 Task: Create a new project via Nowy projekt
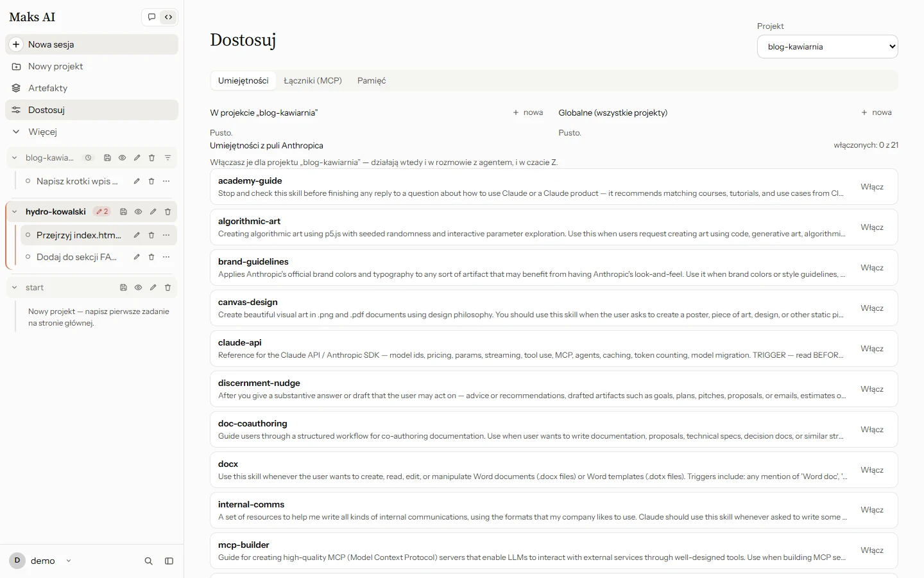point(92,66)
